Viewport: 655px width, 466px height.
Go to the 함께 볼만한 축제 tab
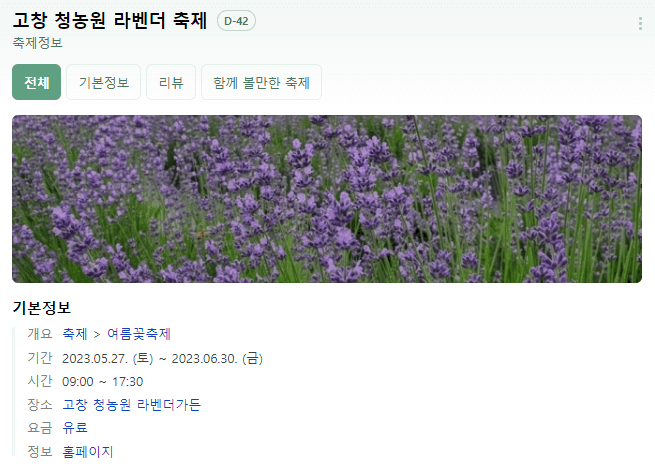click(x=261, y=82)
